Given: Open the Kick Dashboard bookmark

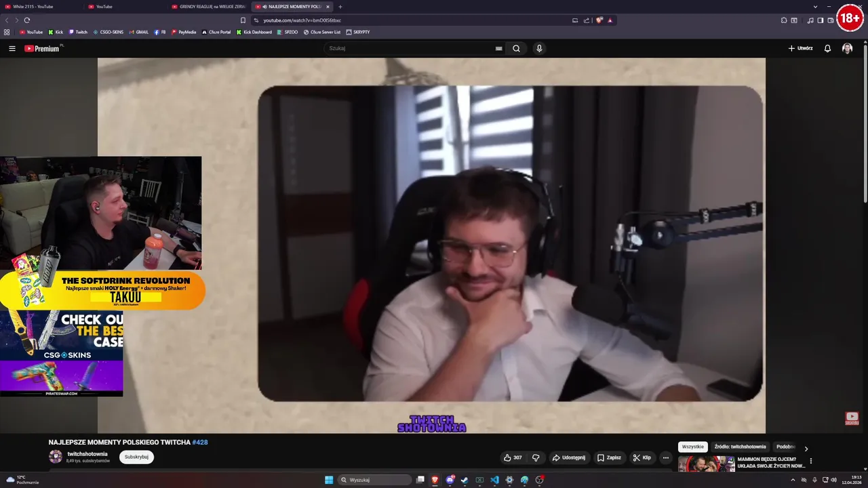Looking at the screenshot, I should pos(254,32).
